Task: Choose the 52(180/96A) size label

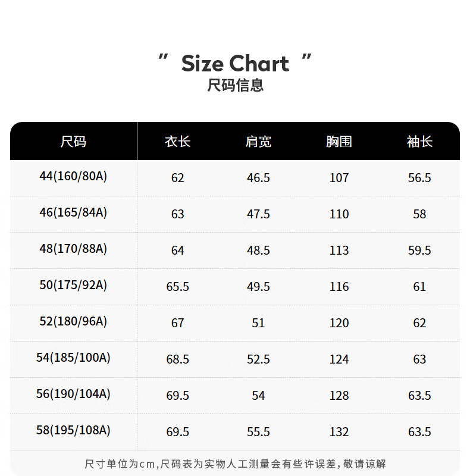Action: (73, 322)
